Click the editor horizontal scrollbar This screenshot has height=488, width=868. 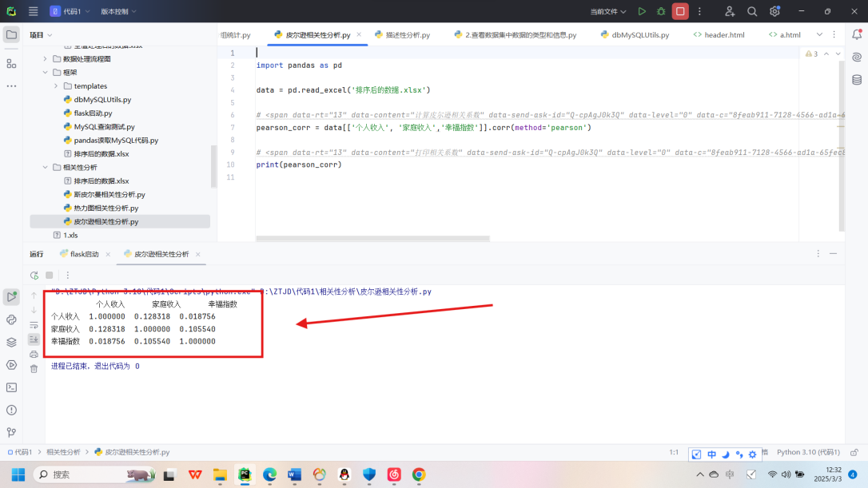[372, 239]
